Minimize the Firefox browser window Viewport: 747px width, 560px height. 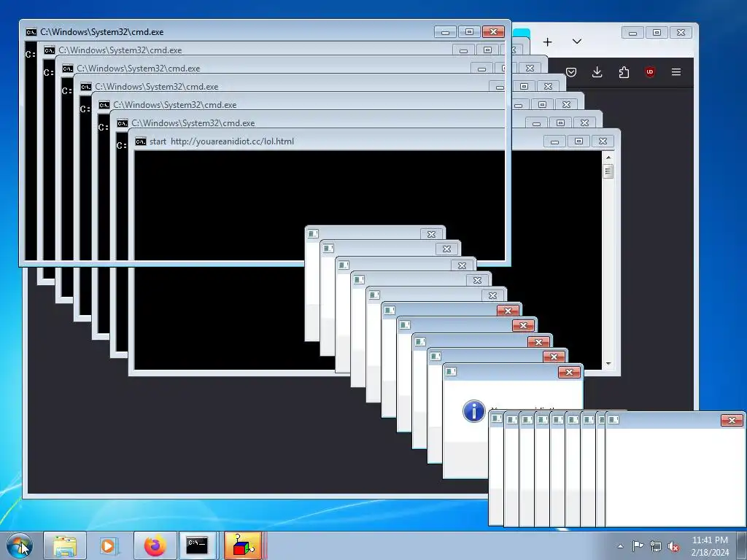click(632, 32)
